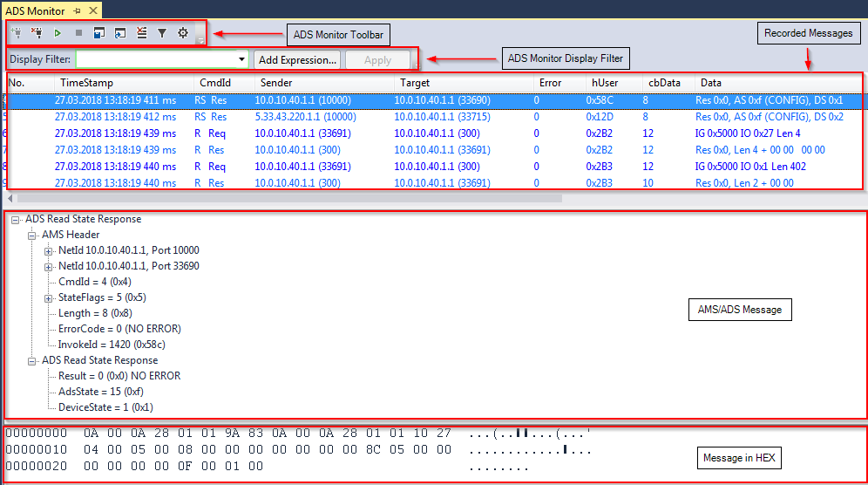This screenshot has width=868, height=485.
Task: Click the hex line at offset 00000000
Action: (x=298, y=433)
